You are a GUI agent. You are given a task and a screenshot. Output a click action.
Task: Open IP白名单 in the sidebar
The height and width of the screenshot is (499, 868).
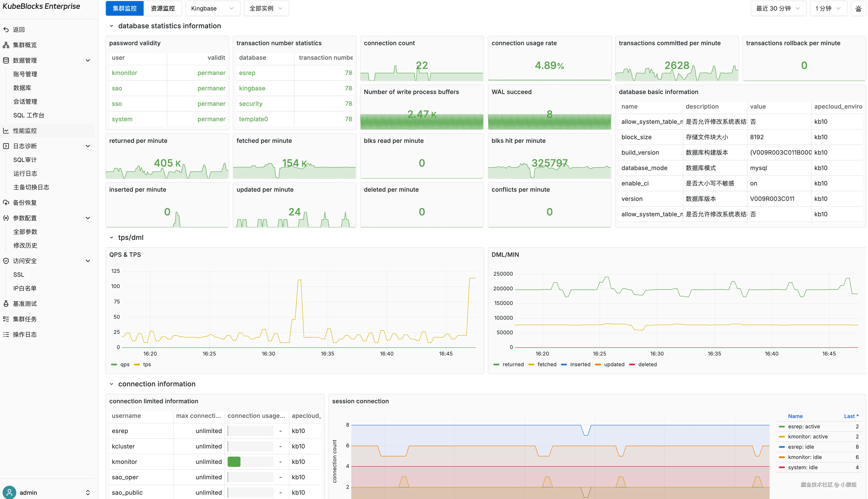click(25, 288)
